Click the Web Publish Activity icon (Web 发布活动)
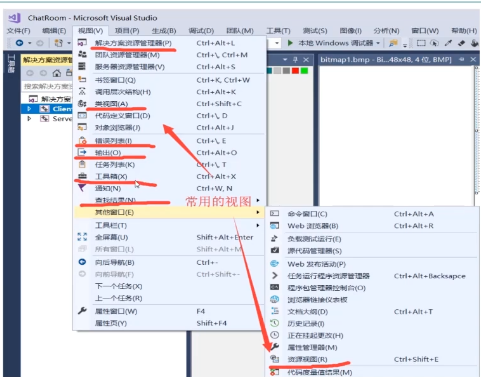Viewport: 481px width, 377px height. pos(274,263)
